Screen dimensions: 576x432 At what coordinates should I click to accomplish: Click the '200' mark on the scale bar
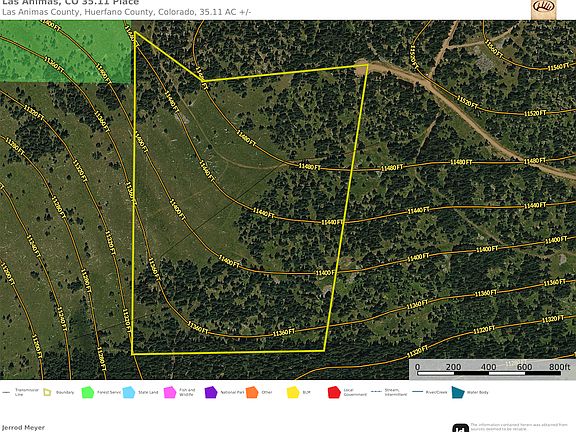point(453,367)
